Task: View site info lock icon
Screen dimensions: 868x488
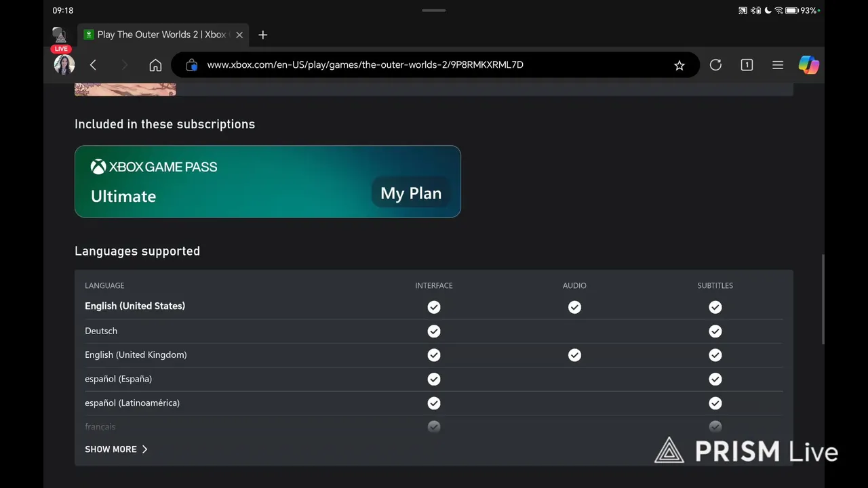Action: click(192, 65)
